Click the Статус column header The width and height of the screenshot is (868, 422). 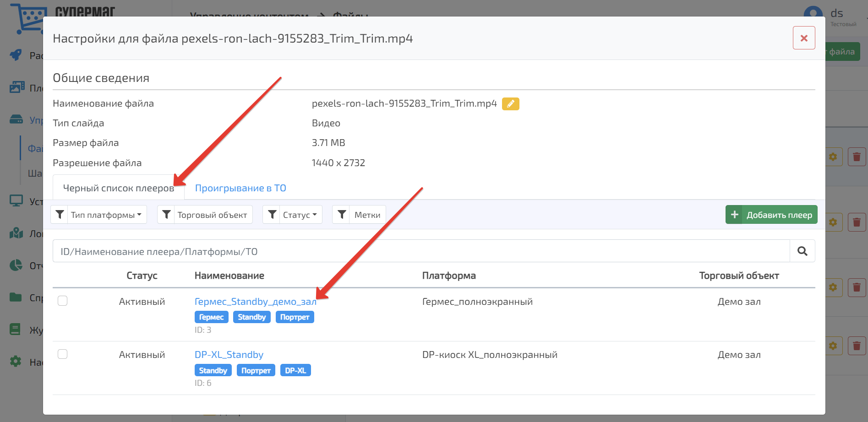point(142,276)
